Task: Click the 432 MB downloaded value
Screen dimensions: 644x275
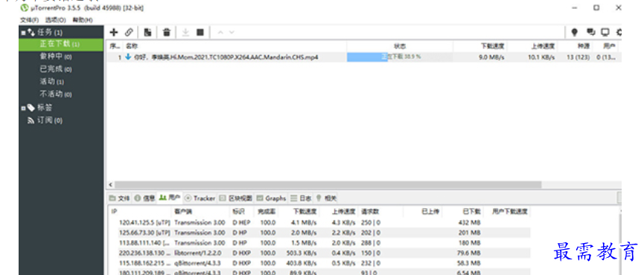Action: 470,222
